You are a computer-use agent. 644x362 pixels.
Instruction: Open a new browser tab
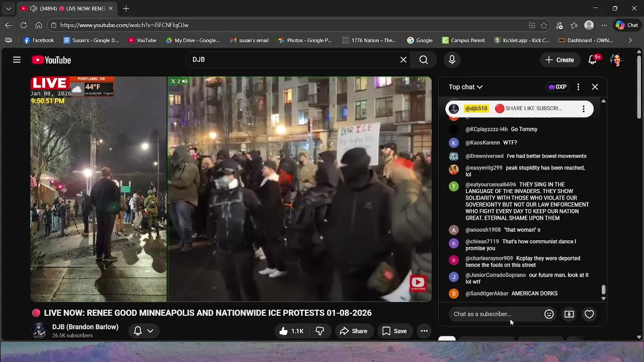coord(126,9)
